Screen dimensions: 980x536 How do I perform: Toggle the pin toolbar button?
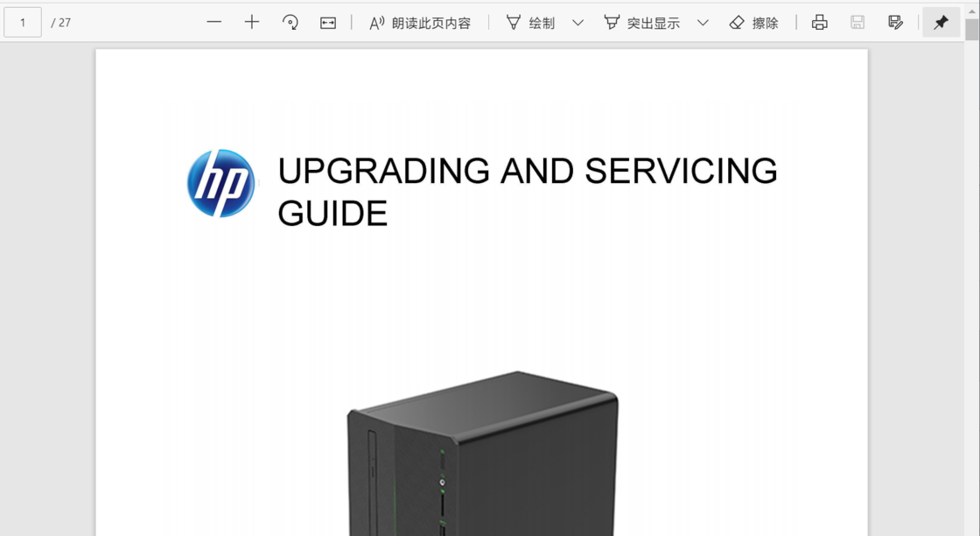941,23
